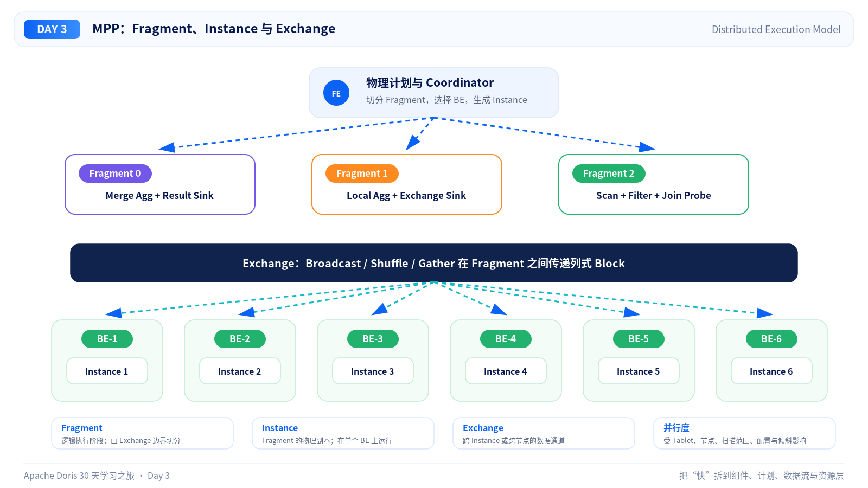Click '受 Tablet、节点、扫描范围、配置与倾斜影响' description
Screen dimensions: 868x488
[735, 441]
